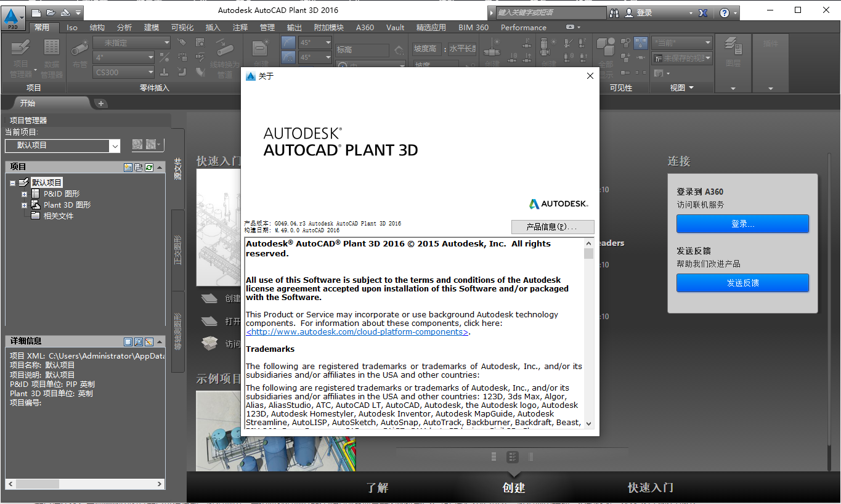Viewport: 841px width, 504px height.
Task: Click the About dialog scrollbar down arrow
Action: pyautogui.click(x=589, y=424)
